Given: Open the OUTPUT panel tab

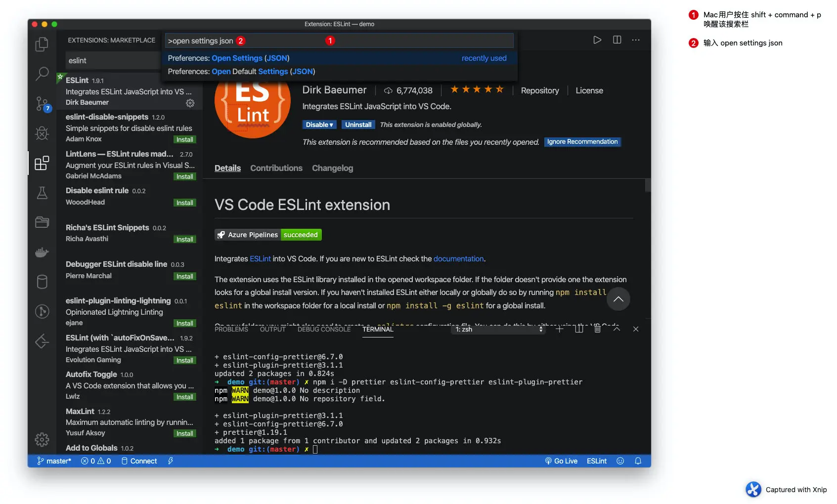Looking at the screenshot, I should point(273,329).
